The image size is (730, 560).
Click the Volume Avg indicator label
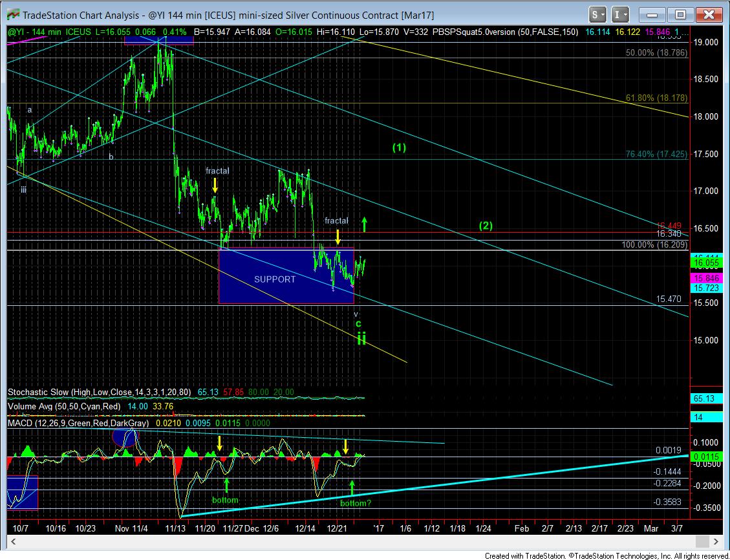click(x=64, y=406)
